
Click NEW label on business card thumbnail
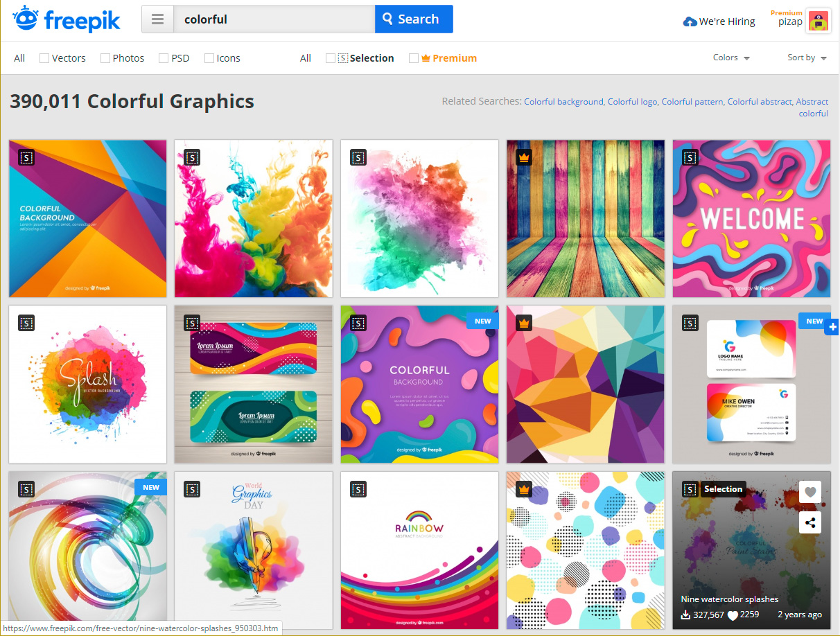click(x=814, y=321)
